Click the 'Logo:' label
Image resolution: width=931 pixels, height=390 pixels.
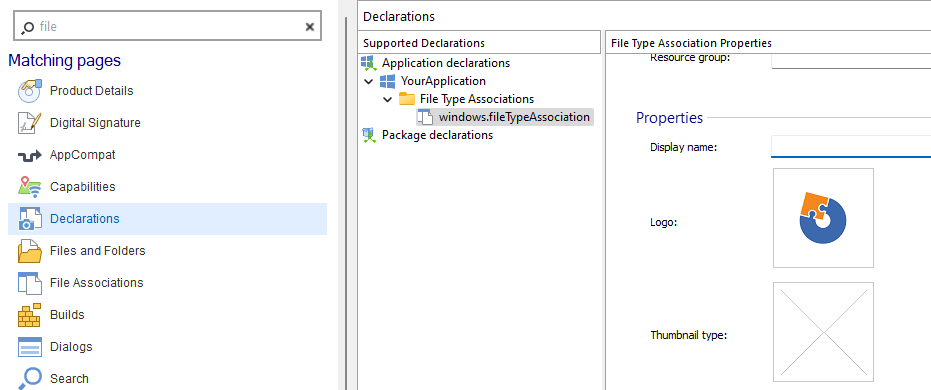(x=664, y=223)
